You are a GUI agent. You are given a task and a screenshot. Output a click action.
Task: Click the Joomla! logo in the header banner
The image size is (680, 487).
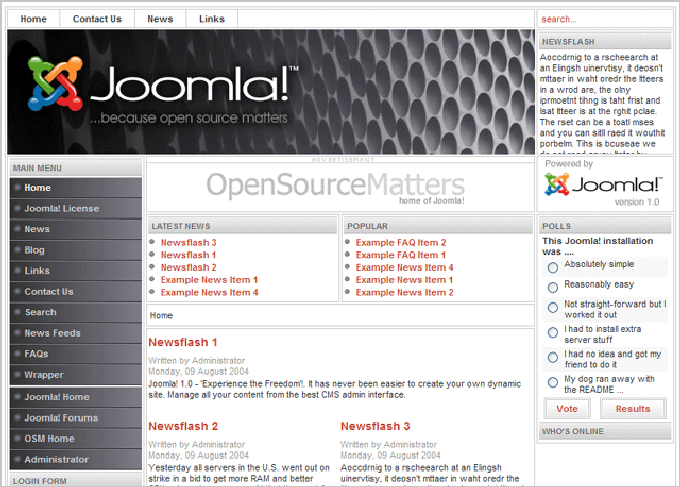163,89
